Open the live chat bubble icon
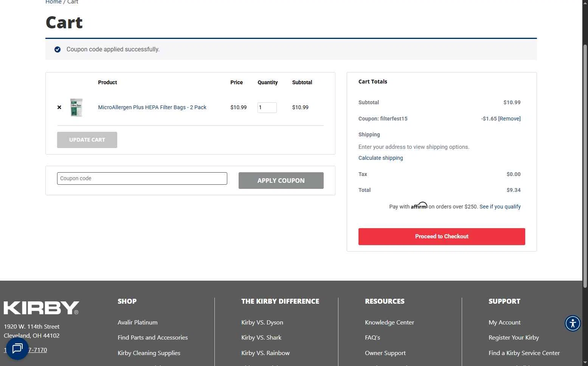The height and width of the screenshot is (366, 588). [17, 348]
